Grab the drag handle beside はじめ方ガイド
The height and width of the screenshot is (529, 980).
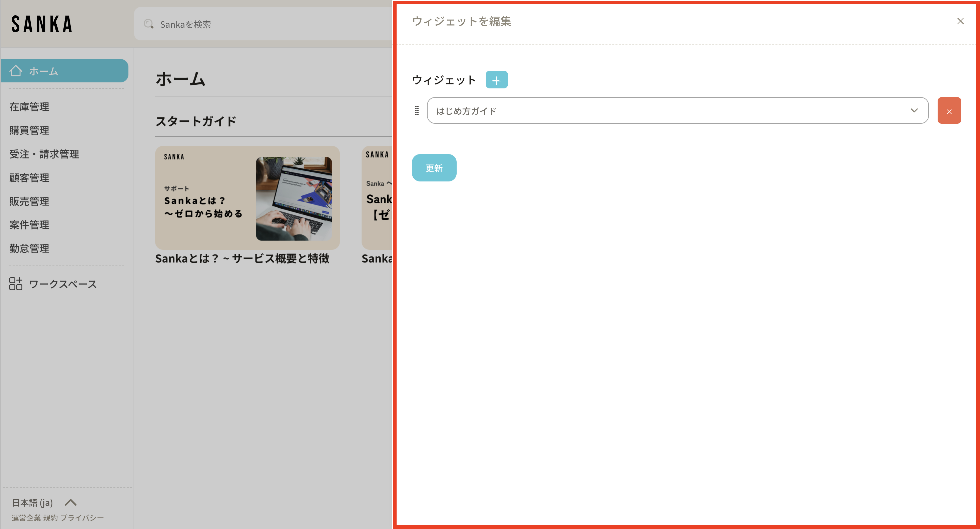pyautogui.click(x=417, y=111)
